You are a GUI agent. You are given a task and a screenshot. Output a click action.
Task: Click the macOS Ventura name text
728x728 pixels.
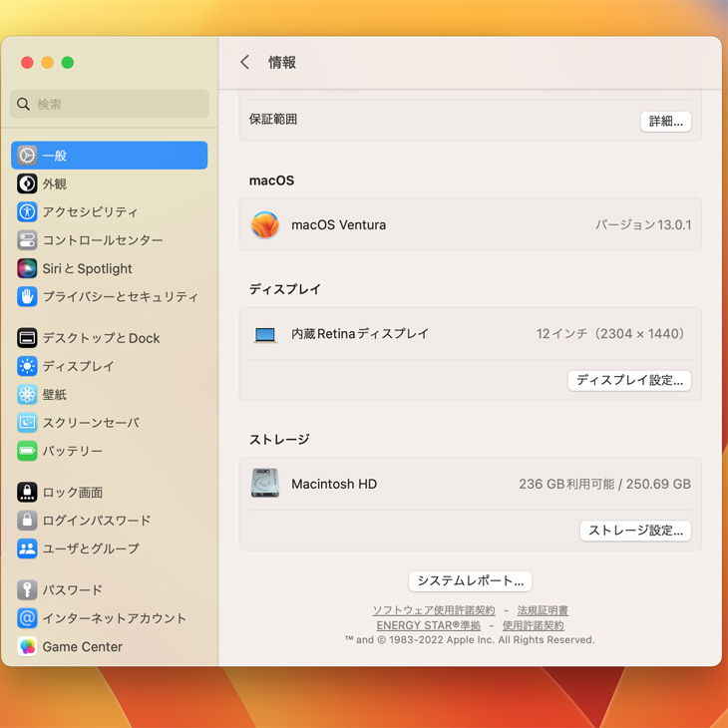coord(338,225)
